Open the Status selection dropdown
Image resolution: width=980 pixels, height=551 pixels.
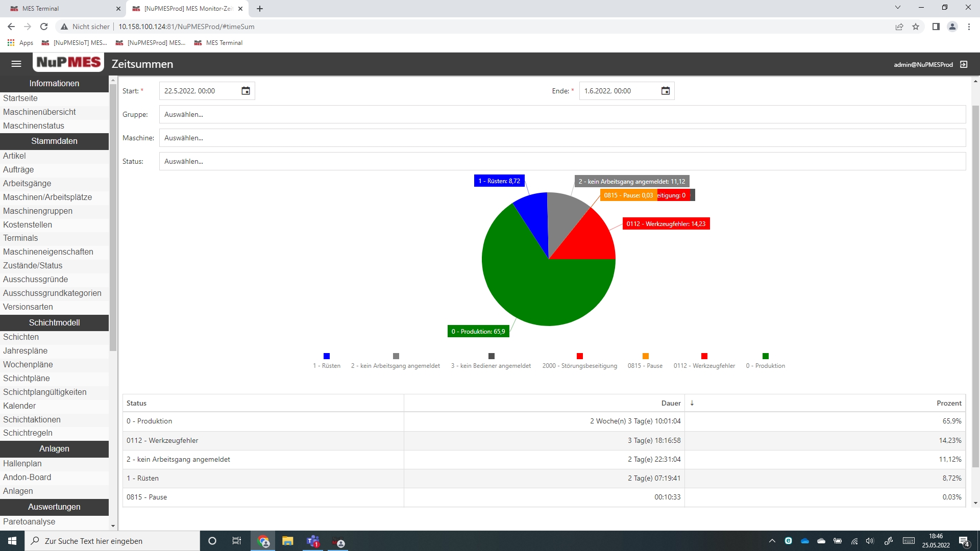[562, 161]
